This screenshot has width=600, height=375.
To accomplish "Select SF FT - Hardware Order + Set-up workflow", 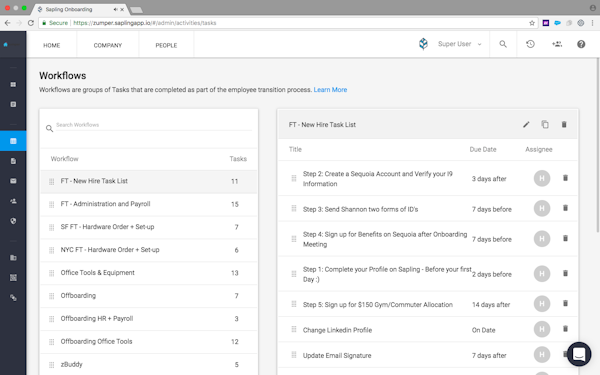I will 148,227.
